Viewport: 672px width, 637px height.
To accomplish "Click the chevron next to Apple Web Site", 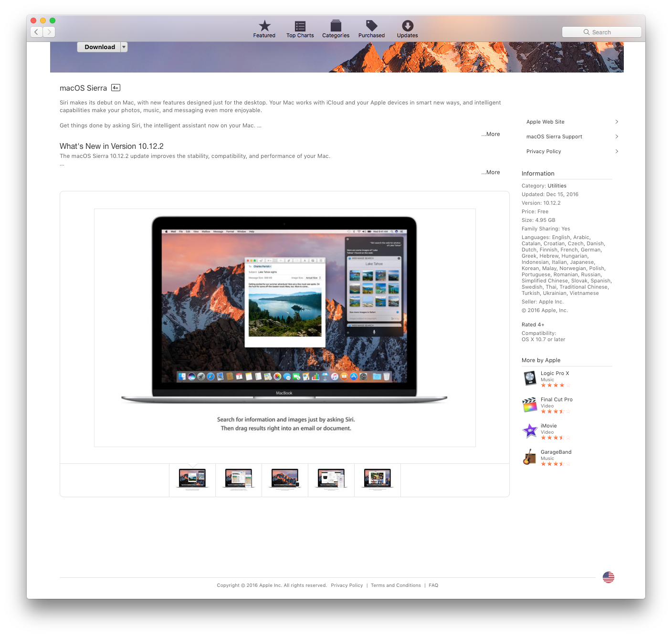I will click(617, 122).
